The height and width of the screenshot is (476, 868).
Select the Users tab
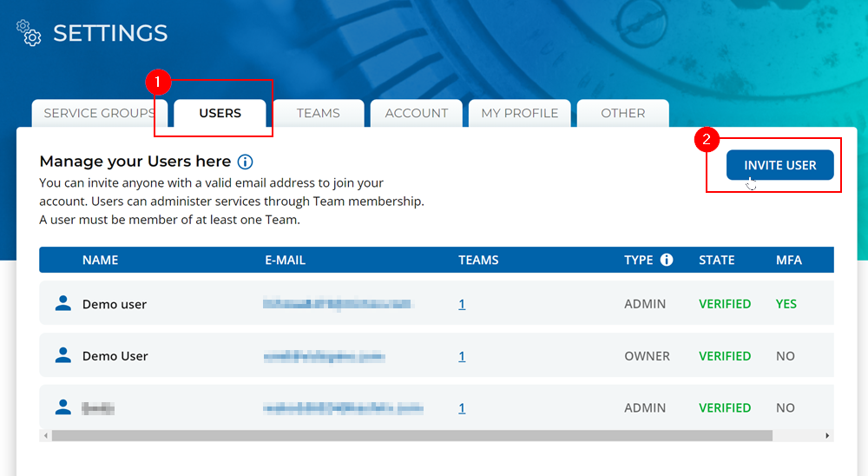click(220, 114)
